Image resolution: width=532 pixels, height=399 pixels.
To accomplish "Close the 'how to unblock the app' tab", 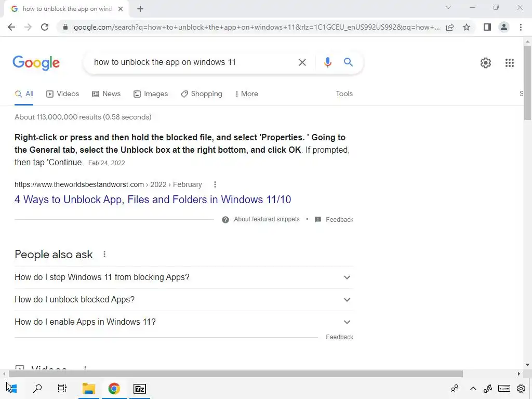I will point(121,9).
